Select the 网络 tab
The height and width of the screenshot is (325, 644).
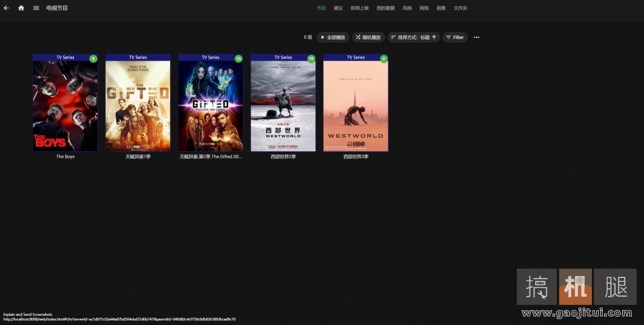pos(424,8)
